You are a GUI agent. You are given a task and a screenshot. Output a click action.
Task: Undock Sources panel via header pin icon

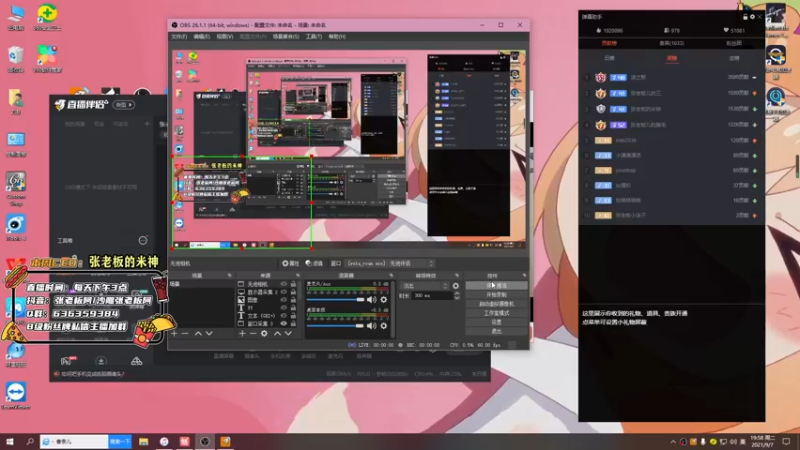pos(297,276)
